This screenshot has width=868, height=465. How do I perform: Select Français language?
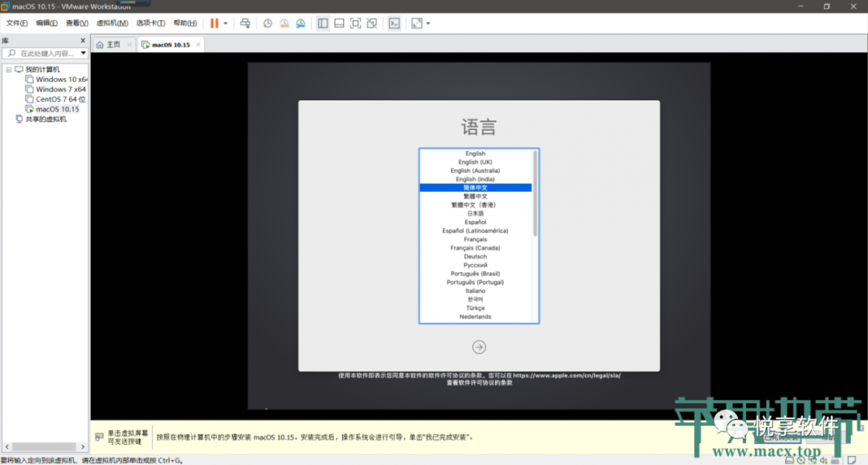(x=476, y=239)
